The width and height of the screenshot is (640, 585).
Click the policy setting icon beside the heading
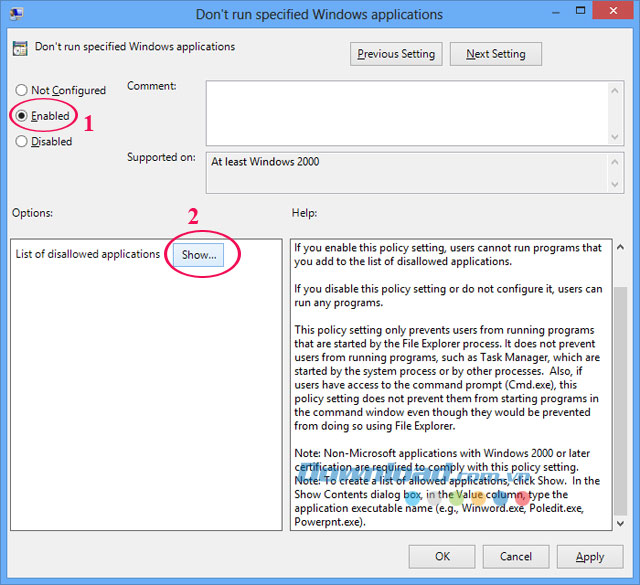(20, 48)
